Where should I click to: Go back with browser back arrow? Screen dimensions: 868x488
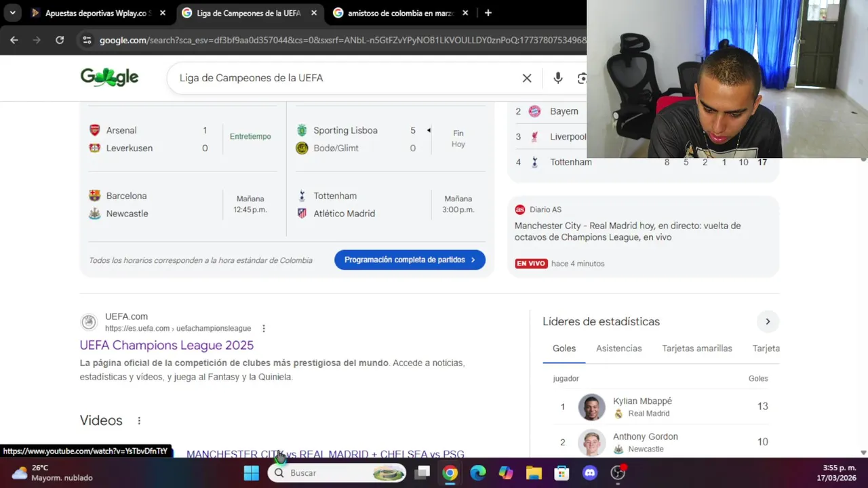tap(14, 40)
